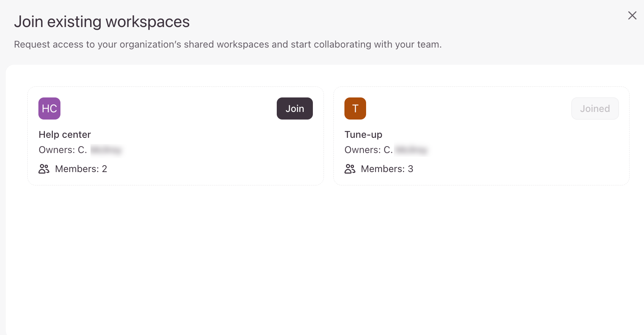Image resolution: width=644 pixels, height=335 pixels.
Task: Click the blurred owner name in Help center
Action: pos(106,150)
